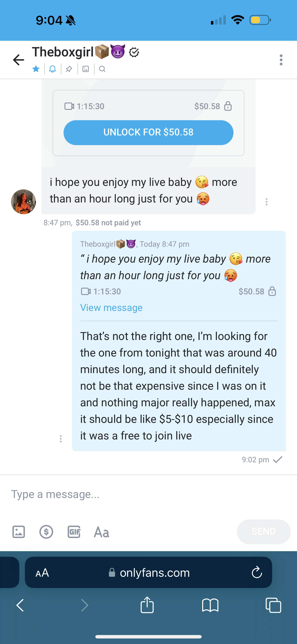Search within this conversation
297x644 pixels.
click(102, 69)
